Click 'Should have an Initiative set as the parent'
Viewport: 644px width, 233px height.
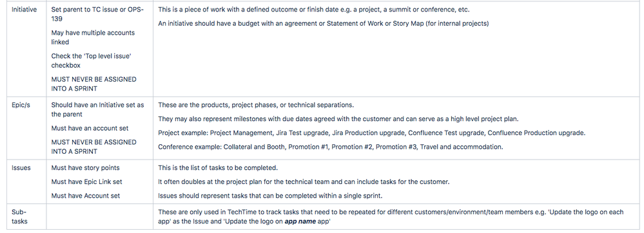(98, 109)
